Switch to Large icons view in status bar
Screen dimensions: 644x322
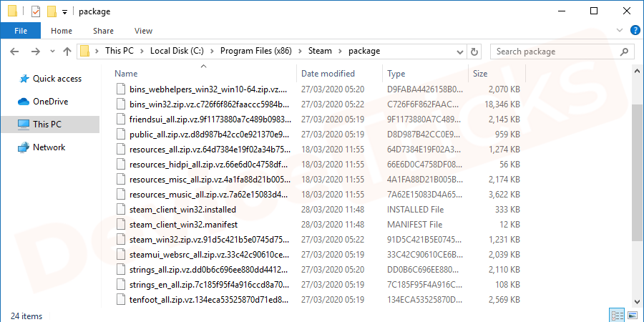click(x=633, y=316)
